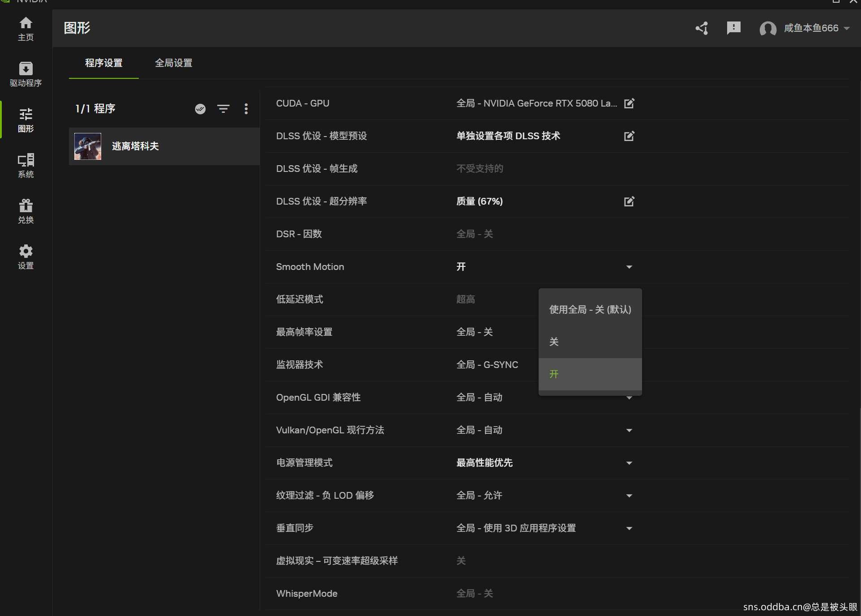
Task: Edit DLSS 优设 - 超分辨率 setting
Action: coord(629,201)
